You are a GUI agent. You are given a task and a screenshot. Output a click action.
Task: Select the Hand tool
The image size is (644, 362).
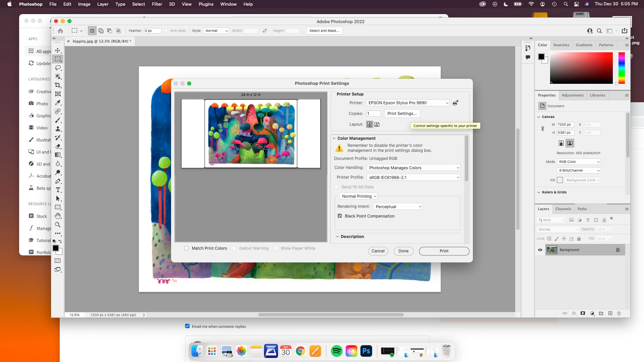tap(58, 216)
